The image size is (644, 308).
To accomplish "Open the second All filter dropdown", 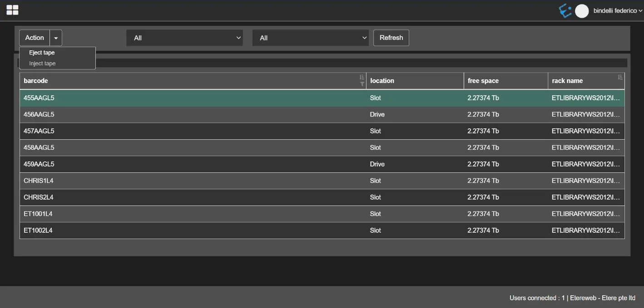I will tap(310, 38).
